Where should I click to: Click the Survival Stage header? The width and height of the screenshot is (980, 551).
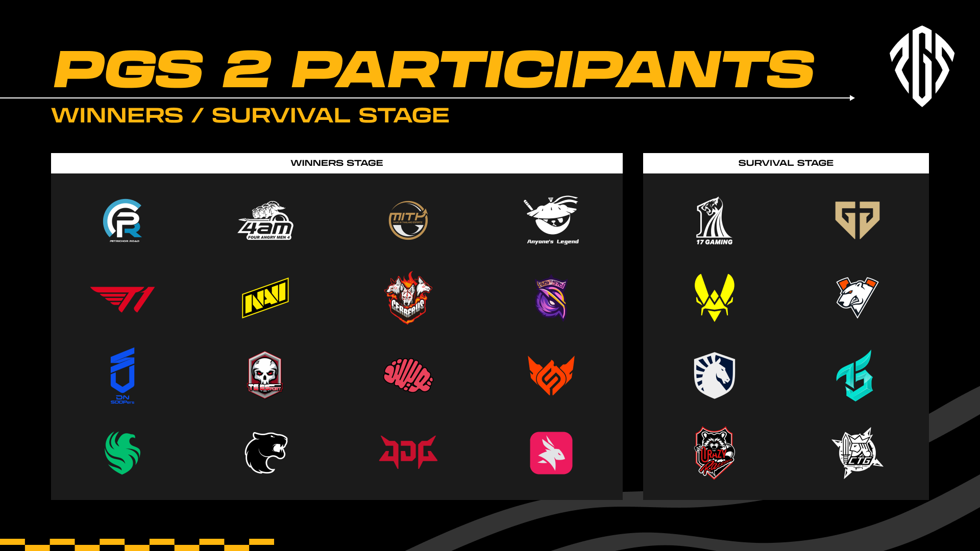(x=786, y=163)
